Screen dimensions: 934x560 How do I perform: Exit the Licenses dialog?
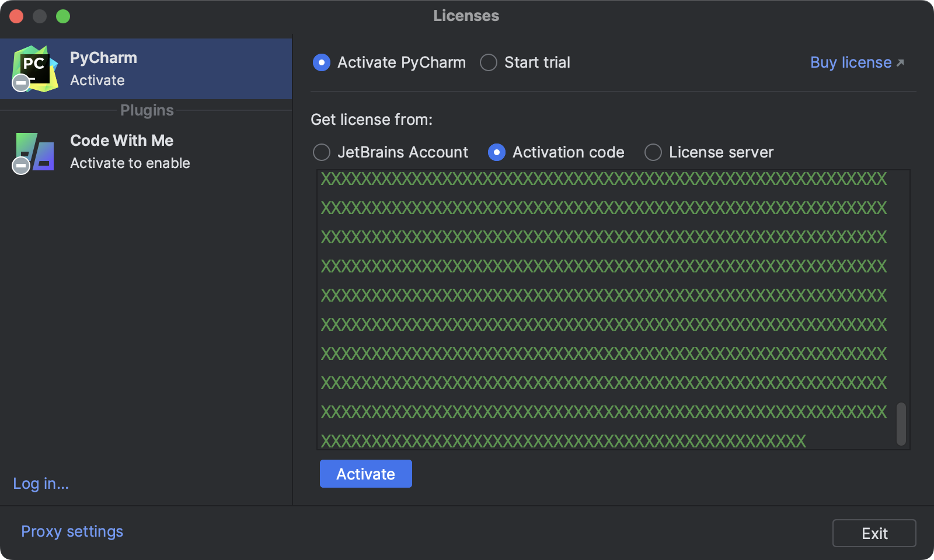(x=874, y=533)
